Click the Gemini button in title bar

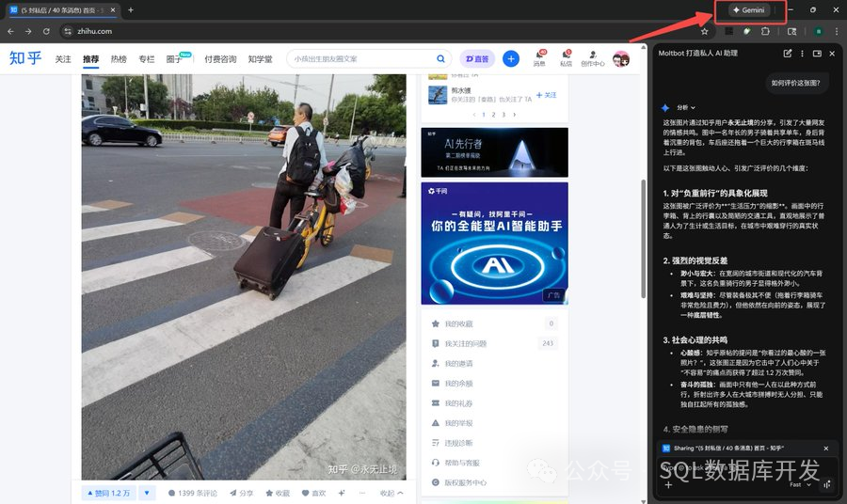coord(748,10)
